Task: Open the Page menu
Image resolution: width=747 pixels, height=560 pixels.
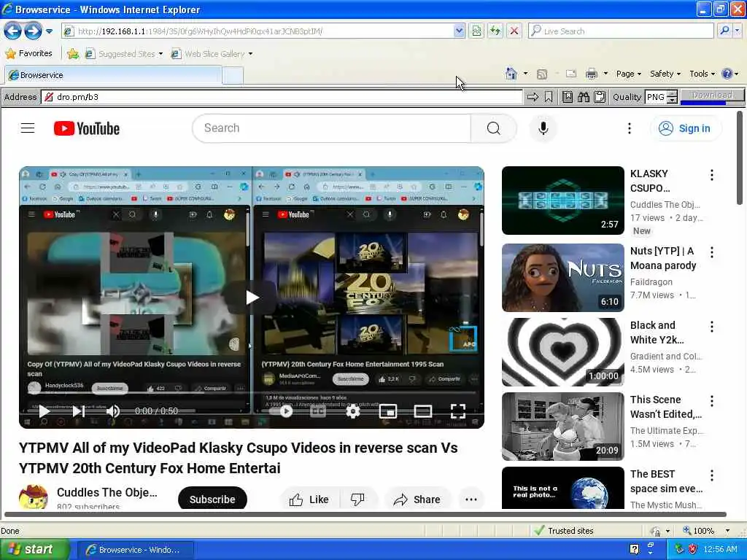Action: (x=628, y=74)
